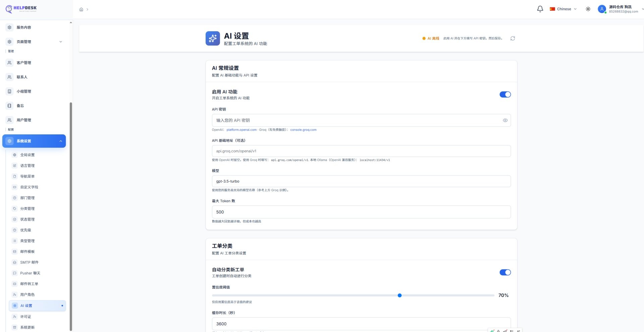Click 邮件模板 envelope icon
Image resolution: width=644 pixels, height=332 pixels.
pyautogui.click(x=14, y=252)
